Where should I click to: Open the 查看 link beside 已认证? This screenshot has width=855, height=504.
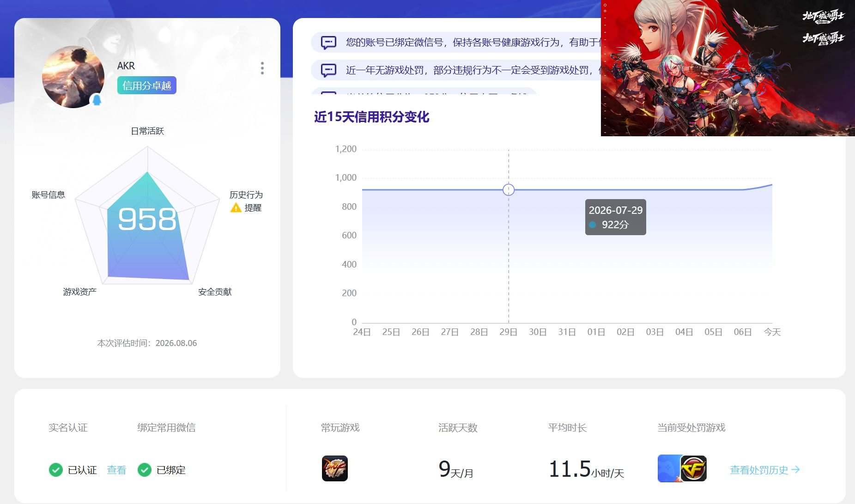point(116,470)
